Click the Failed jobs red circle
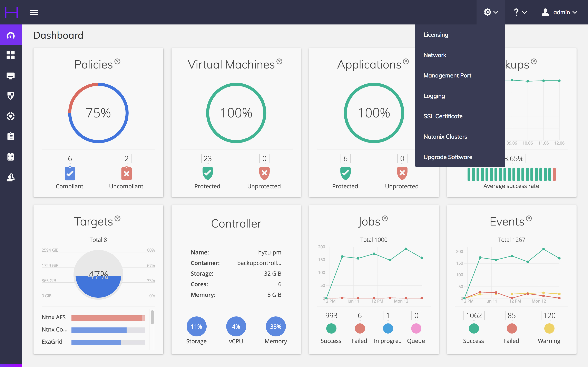The image size is (588, 367). (x=360, y=329)
